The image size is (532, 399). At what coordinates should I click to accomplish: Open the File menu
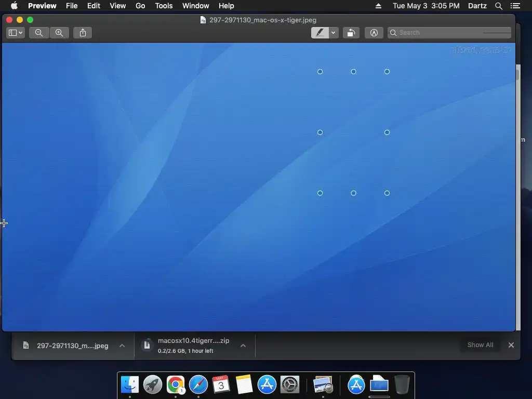point(72,6)
